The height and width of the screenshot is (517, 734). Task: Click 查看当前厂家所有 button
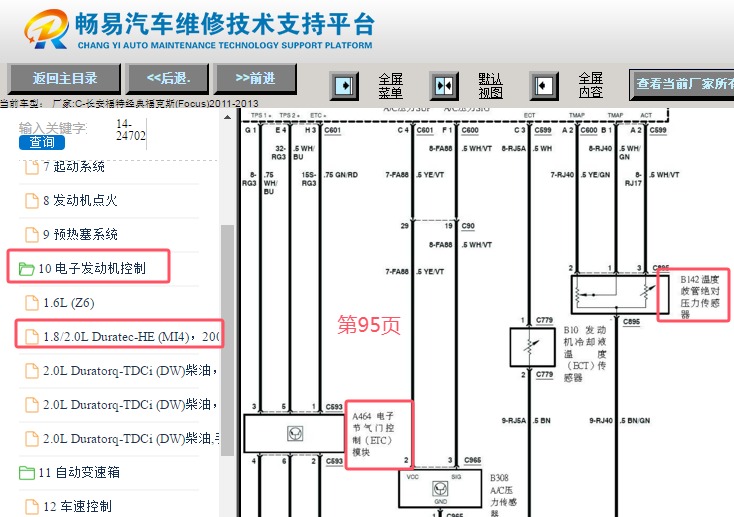(682, 84)
